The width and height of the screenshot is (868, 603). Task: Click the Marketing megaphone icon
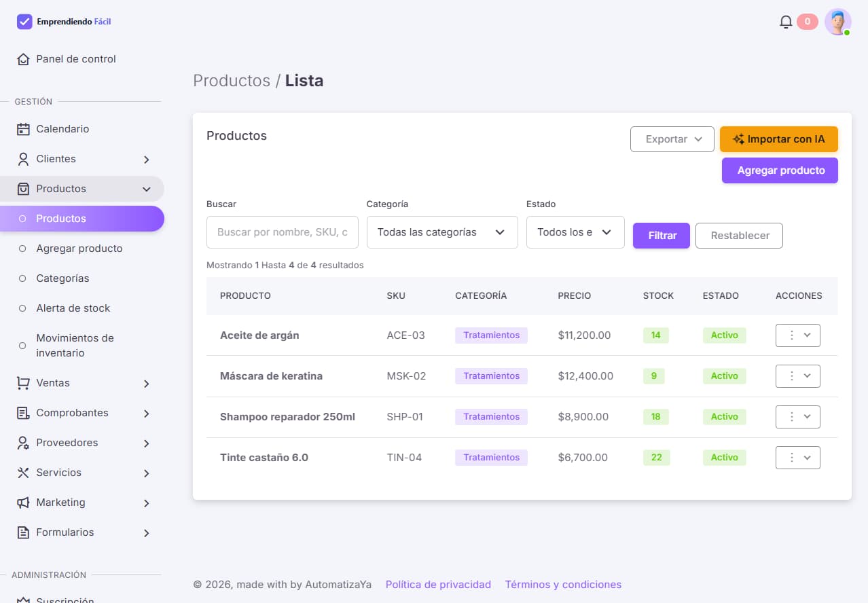(23, 502)
